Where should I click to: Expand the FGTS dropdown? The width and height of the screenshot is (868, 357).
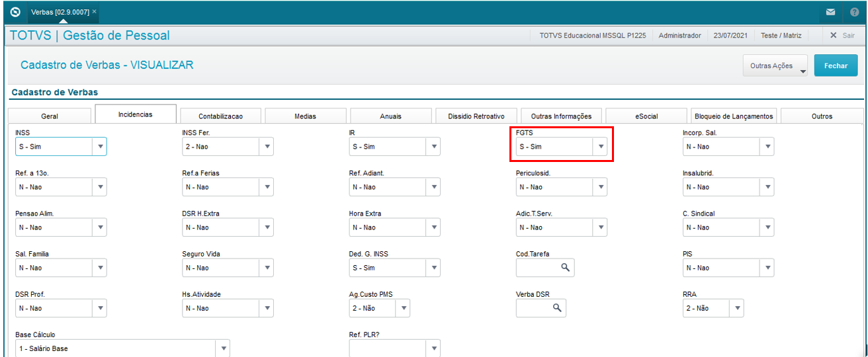pyautogui.click(x=601, y=147)
